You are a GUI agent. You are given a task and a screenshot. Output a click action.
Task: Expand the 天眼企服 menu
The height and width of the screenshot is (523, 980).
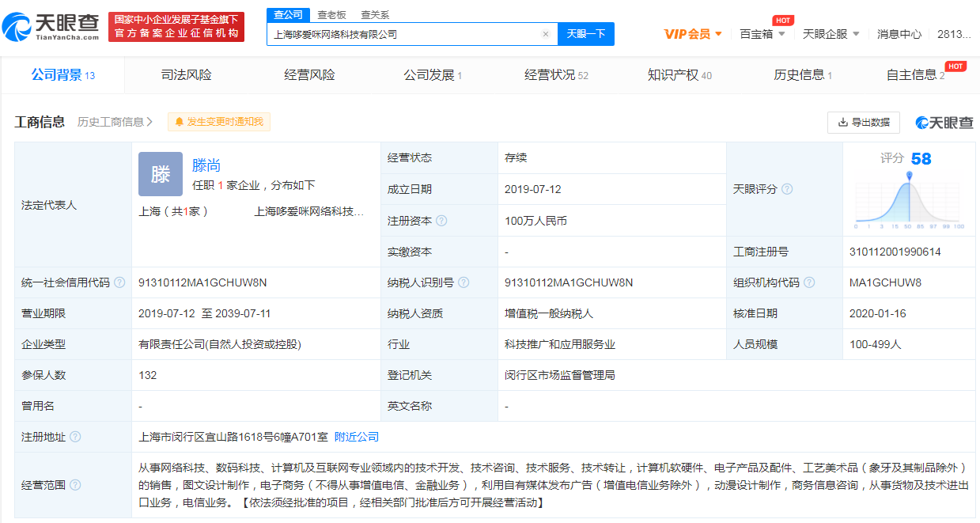[x=831, y=34]
